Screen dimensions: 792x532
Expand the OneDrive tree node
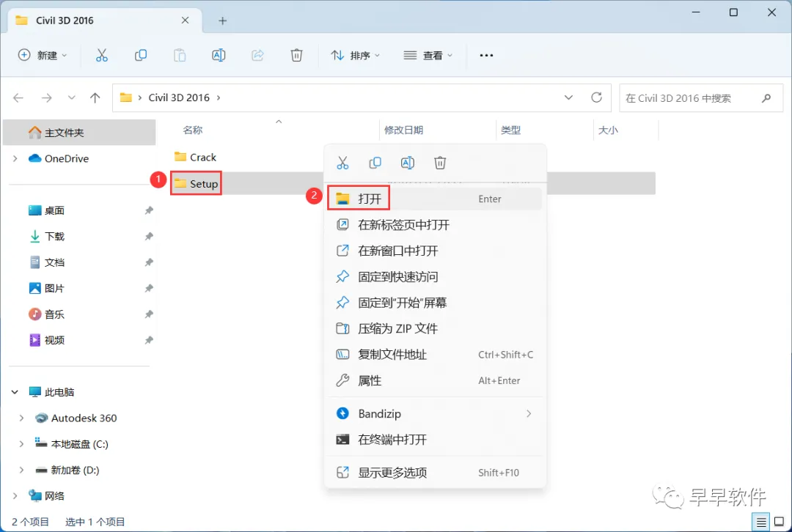click(15, 158)
